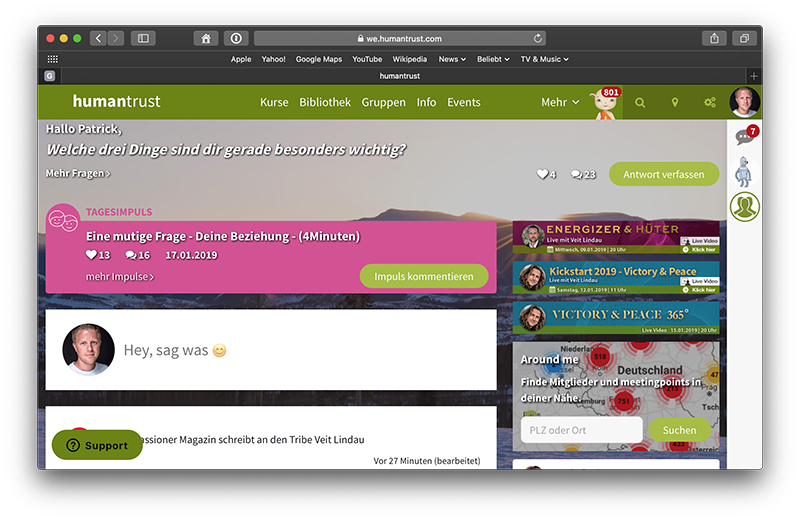Screen dimensions: 800x519
Task: Click the Antwort verfassen button
Action: tap(664, 175)
